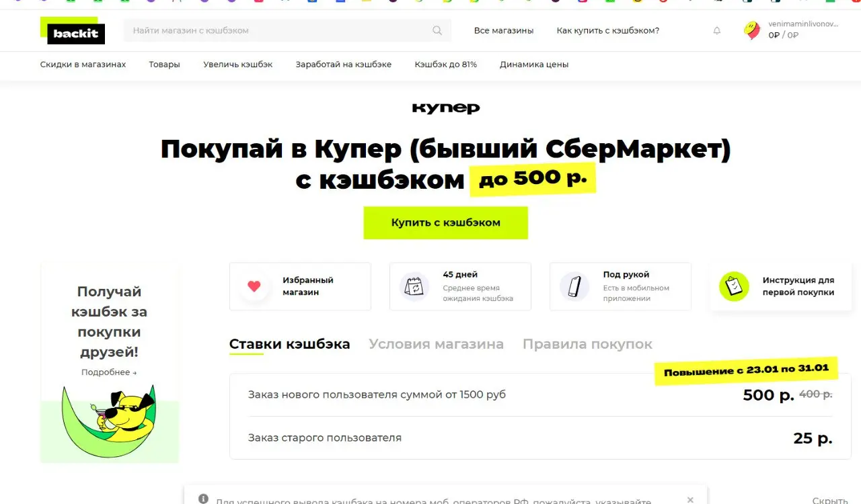The width and height of the screenshot is (861, 504).
Task: Click the Повышение с 23.01 по 31.01 label
Action: pos(746,370)
